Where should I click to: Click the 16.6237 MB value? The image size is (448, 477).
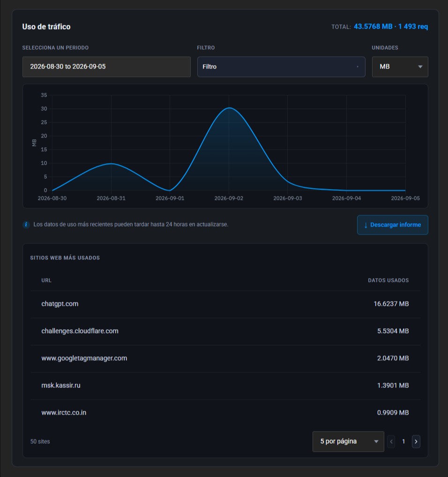(391, 304)
